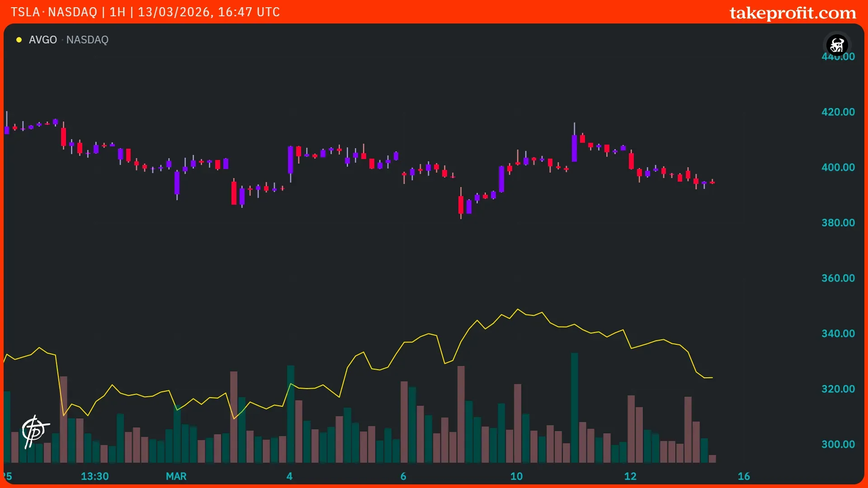Click the tallest green volume bar near date 12

(574, 407)
